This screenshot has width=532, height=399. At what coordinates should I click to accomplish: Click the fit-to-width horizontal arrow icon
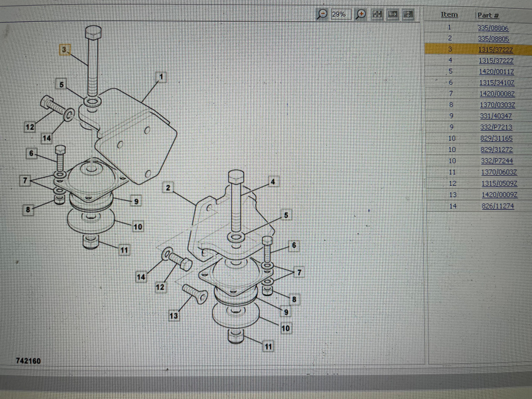point(393,14)
